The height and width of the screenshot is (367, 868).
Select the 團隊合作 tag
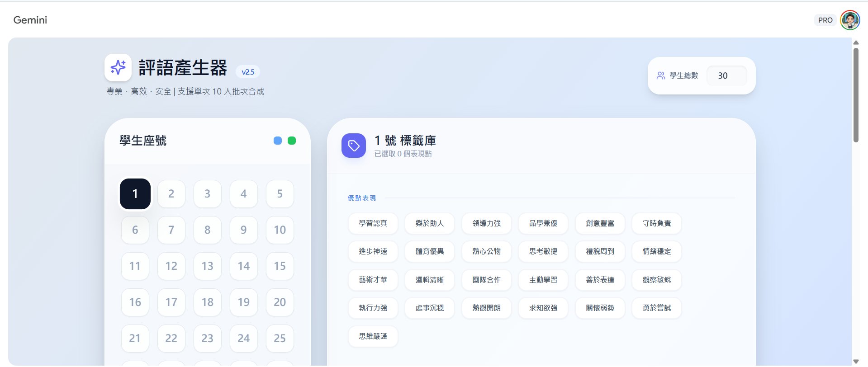[487, 280]
